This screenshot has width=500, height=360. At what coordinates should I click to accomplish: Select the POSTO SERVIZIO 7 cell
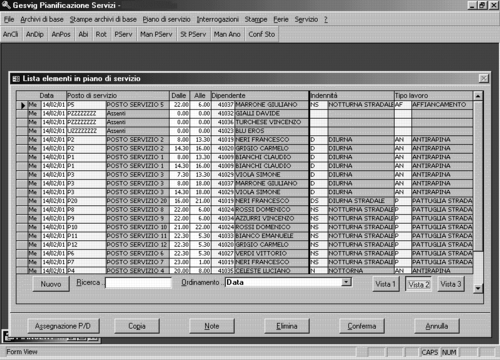pos(137,262)
